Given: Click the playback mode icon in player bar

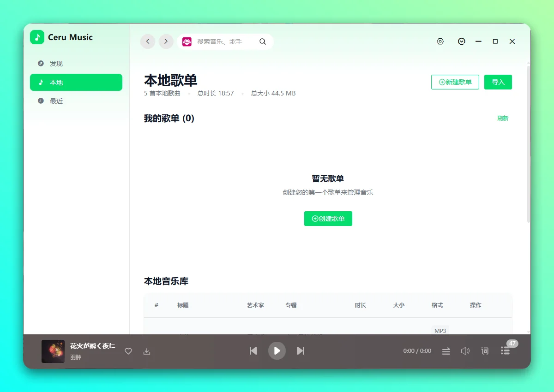Looking at the screenshot, I should (446, 351).
